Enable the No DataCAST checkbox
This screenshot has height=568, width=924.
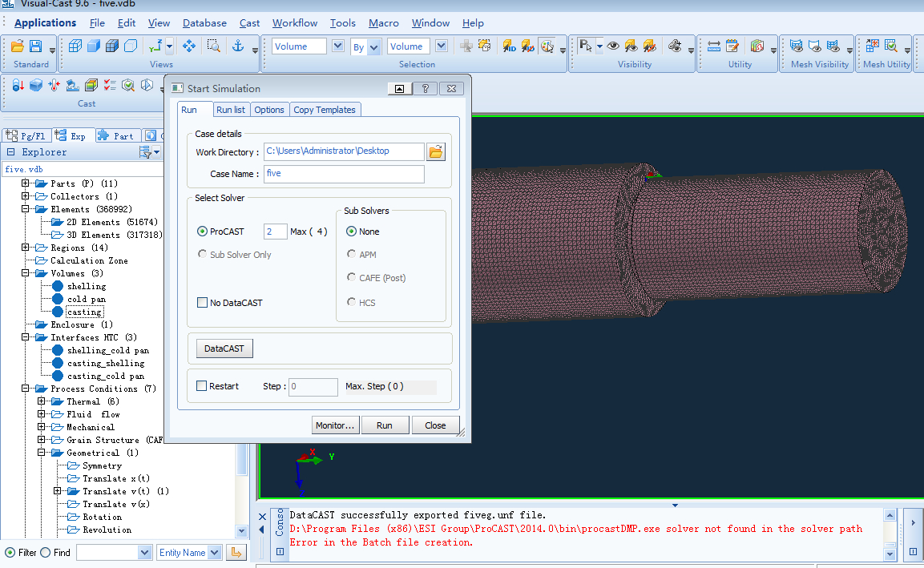point(202,303)
